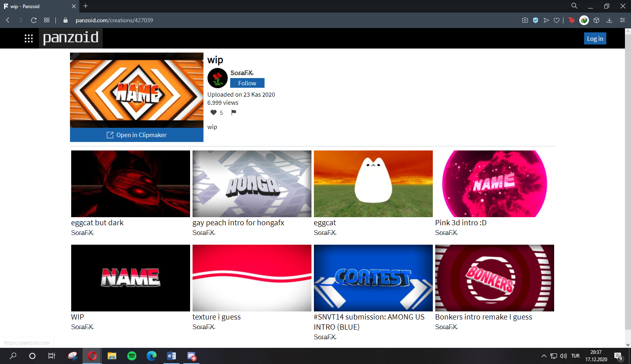The image size is (631, 364).
Task: Open Cortana circle on taskbar
Action: [x=32, y=356]
